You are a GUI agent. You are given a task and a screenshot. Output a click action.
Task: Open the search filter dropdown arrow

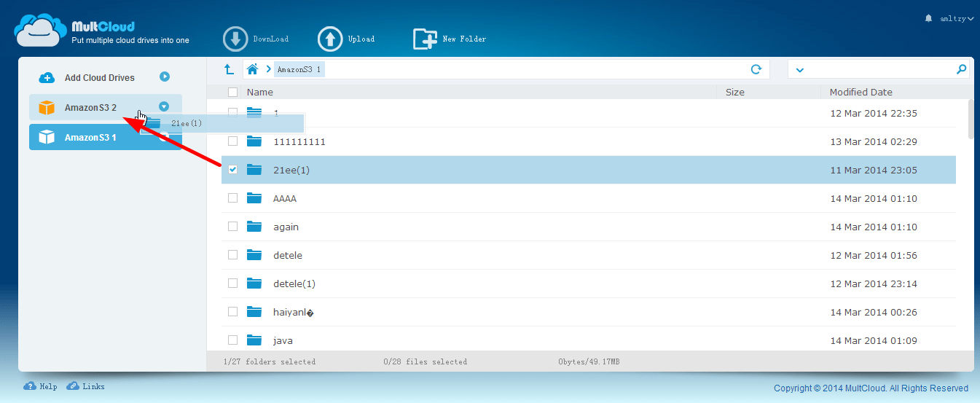(x=800, y=70)
